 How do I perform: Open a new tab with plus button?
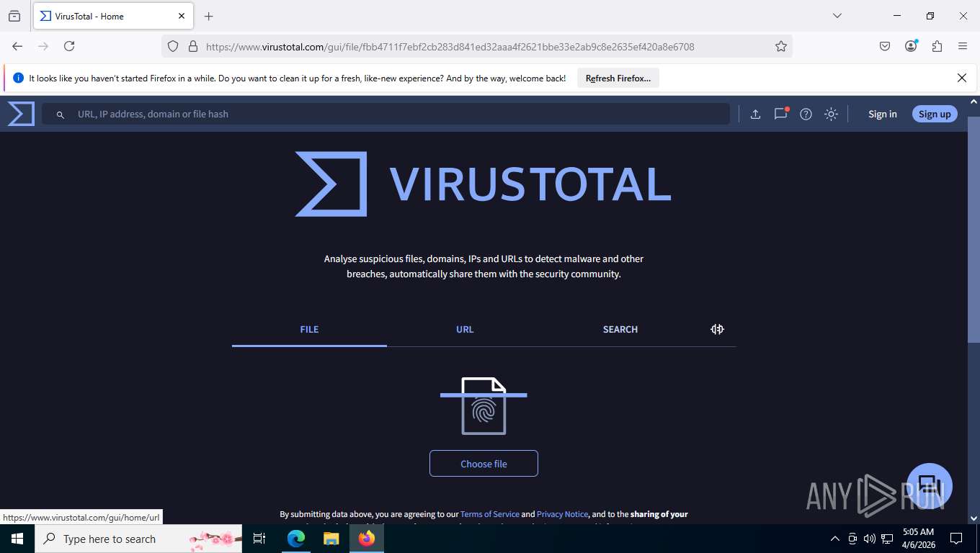click(209, 16)
